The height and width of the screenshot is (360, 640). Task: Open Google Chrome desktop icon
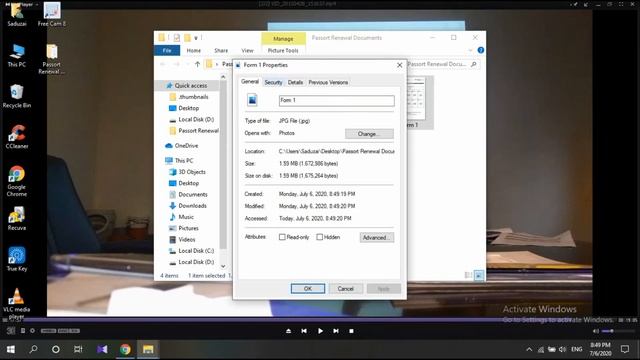pyautogui.click(x=17, y=181)
